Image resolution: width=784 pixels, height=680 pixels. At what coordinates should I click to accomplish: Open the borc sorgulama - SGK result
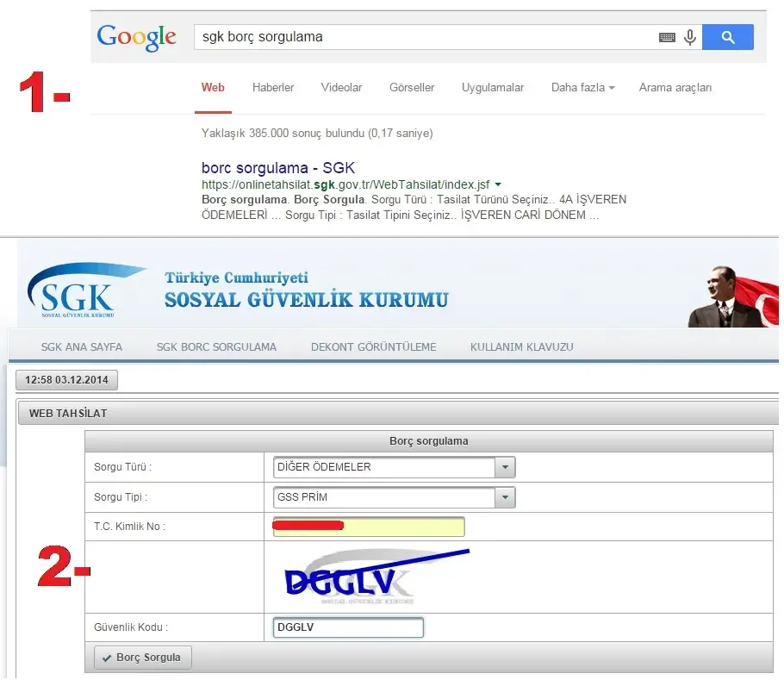(x=277, y=168)
